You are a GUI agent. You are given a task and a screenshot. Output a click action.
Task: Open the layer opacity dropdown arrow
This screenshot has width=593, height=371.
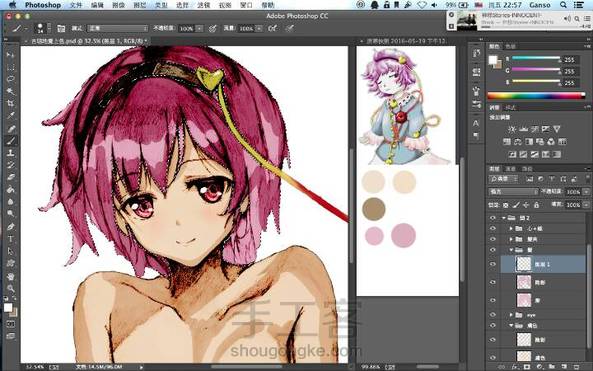point(586,192)
